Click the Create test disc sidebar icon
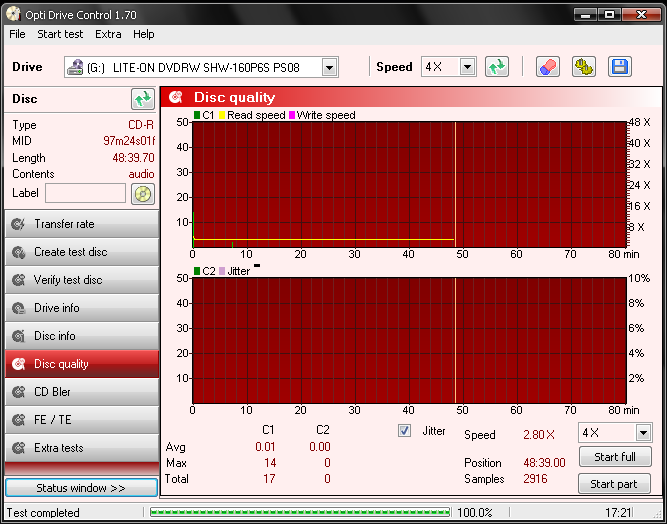The width and height of the screenshot is (667, 524). [18, 252]
